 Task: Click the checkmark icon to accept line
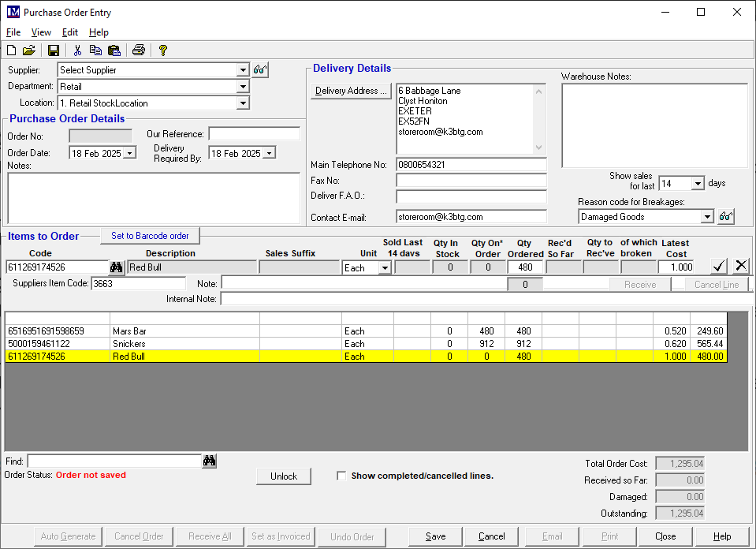(718, 266)
